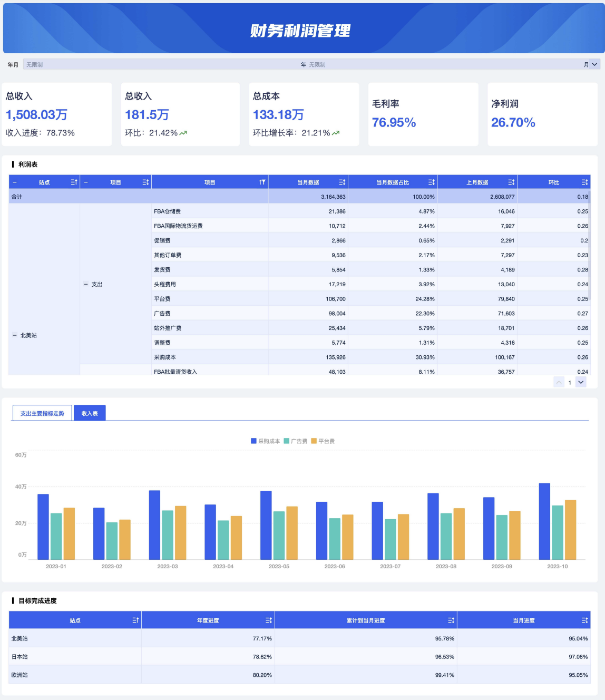Collapse the 支出 row group
Screen dimensions: 605x700
[86, 284]
